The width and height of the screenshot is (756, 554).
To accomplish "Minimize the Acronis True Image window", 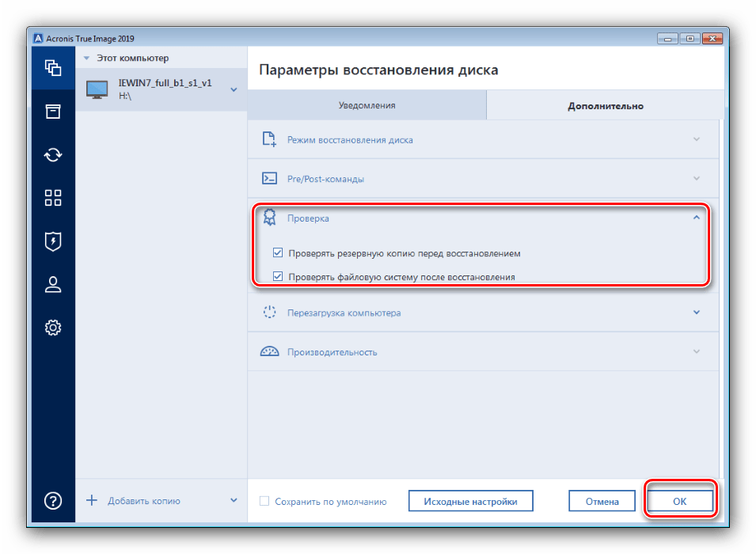I will tap(667, 39).
